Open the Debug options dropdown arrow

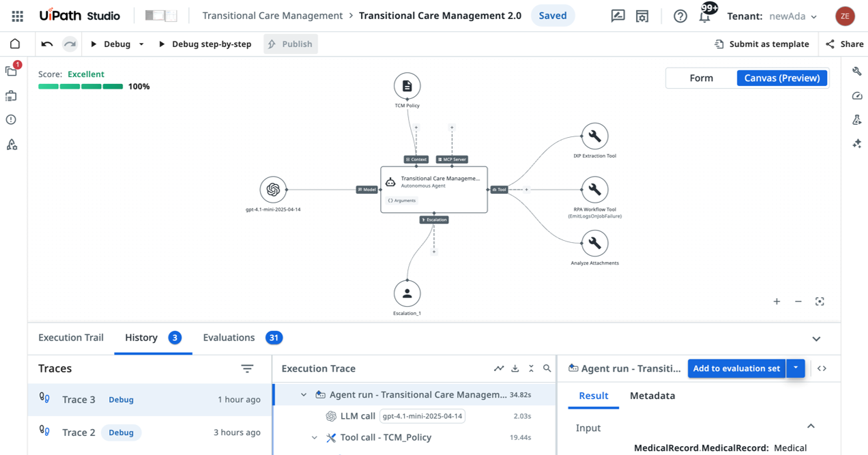pyautogui.click(x=141, y=44)
